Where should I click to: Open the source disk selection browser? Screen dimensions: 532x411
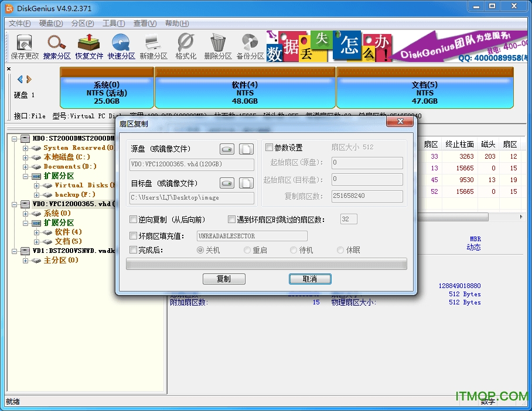coord(227,149)
